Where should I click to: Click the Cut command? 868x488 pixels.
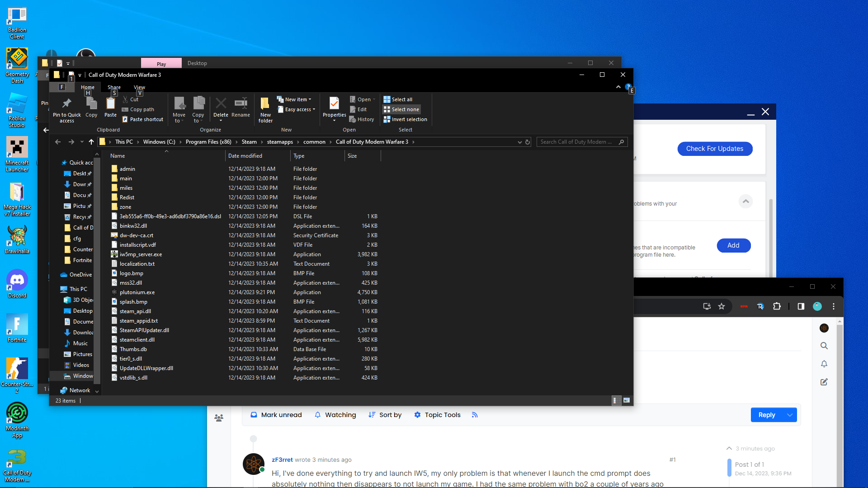[130, 99]
